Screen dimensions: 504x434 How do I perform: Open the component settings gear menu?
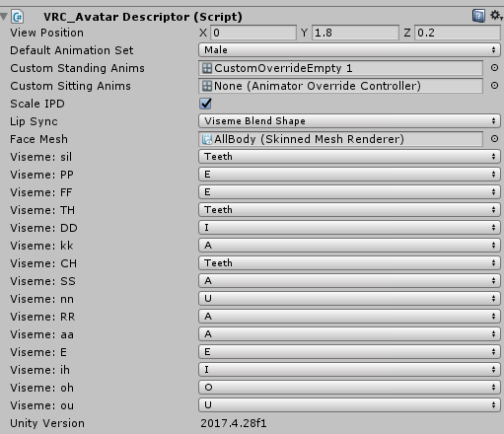pos(496,15)
